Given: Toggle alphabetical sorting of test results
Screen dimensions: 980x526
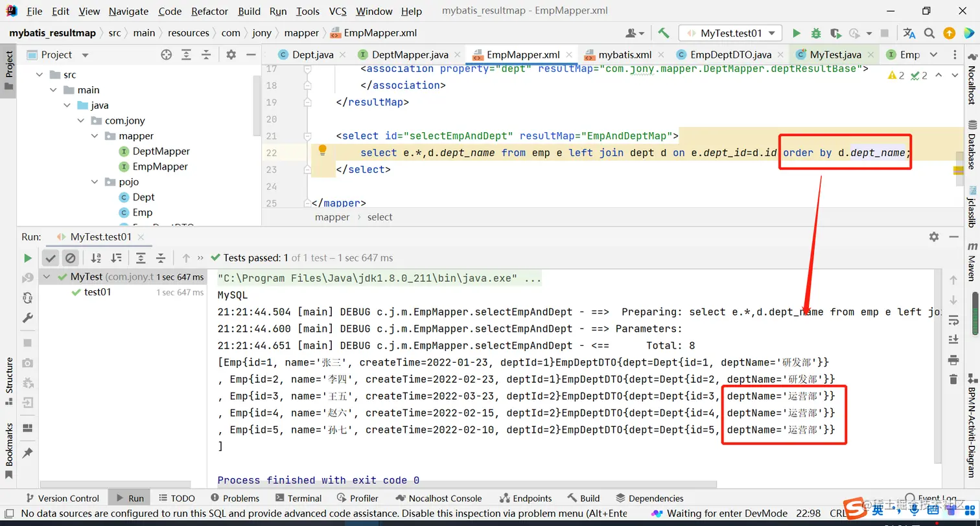Looking at the screenshot, I should pyautogui.click(x=96, y=258).
